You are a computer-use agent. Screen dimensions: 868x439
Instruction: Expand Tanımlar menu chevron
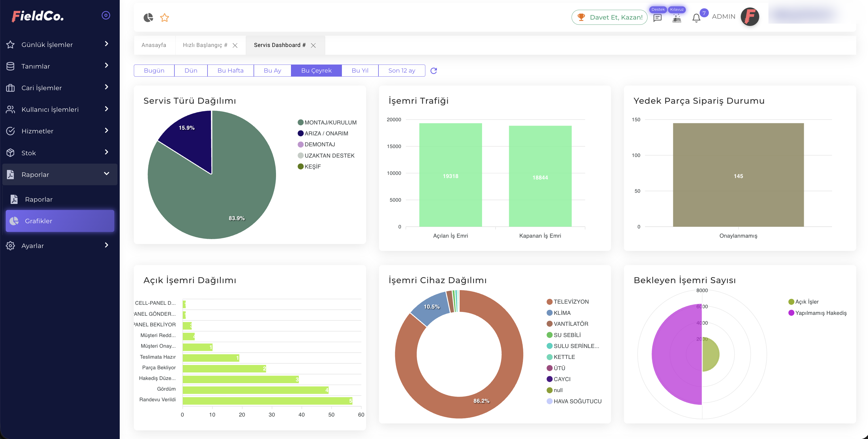coord(106,65)
